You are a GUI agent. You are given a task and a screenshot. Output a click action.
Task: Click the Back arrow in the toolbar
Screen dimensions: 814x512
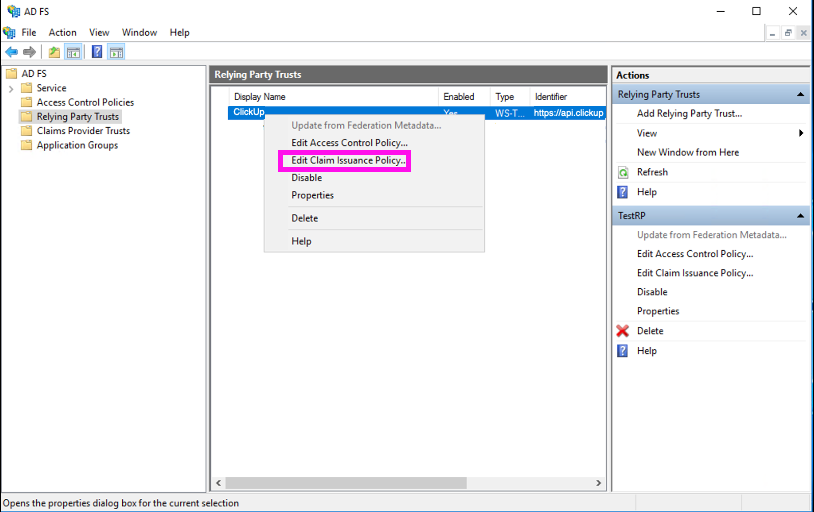[x=11, y=52]
